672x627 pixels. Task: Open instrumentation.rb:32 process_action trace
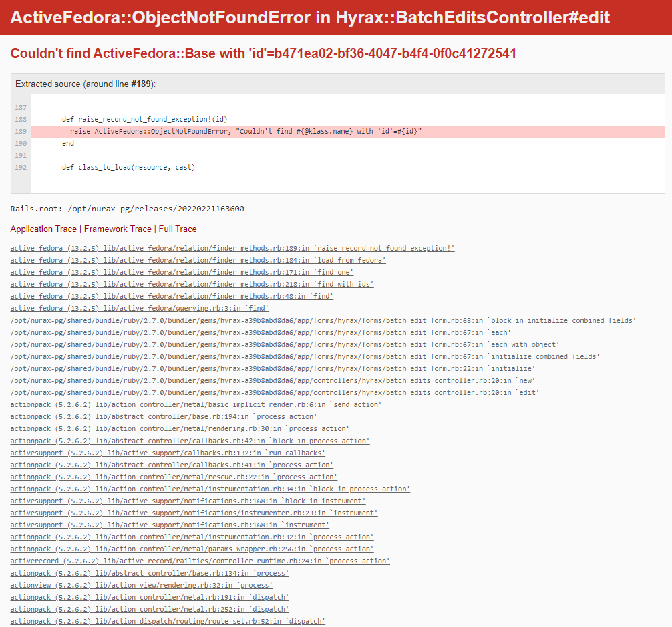pos(192,537)
